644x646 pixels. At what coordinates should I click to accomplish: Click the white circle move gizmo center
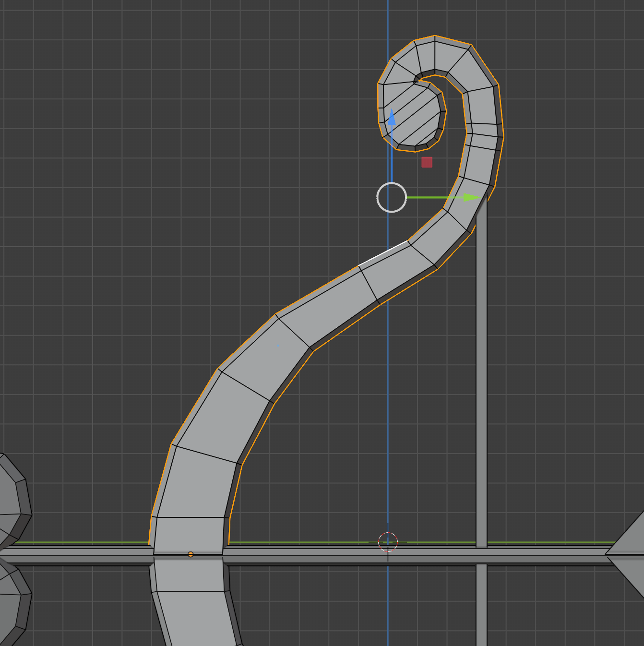tap(392, 197)
